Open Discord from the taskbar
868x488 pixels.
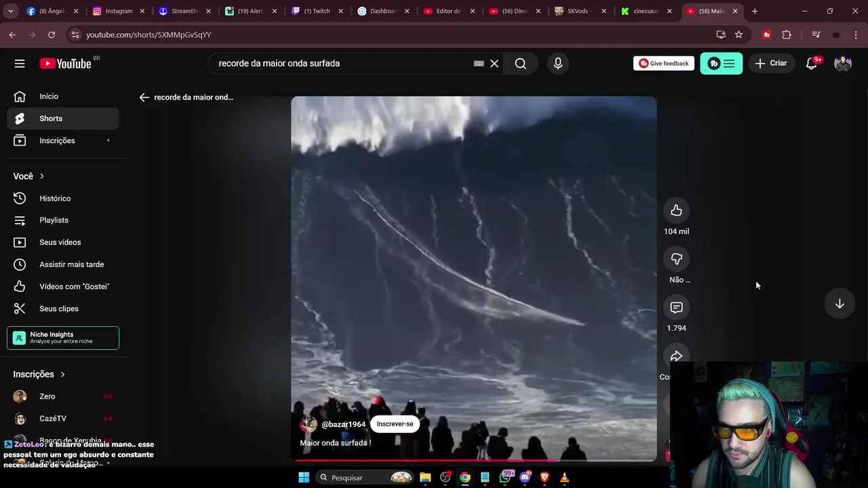[525, 477]
